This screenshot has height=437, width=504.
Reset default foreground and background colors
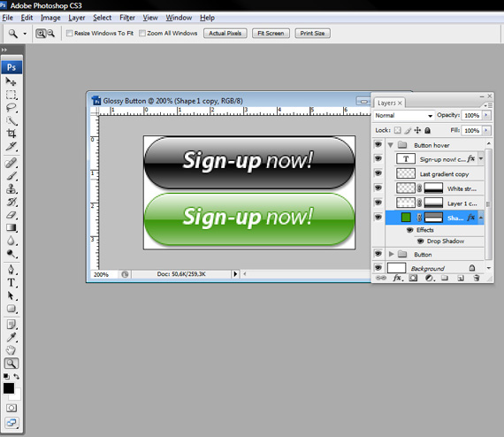click(6, 376)
